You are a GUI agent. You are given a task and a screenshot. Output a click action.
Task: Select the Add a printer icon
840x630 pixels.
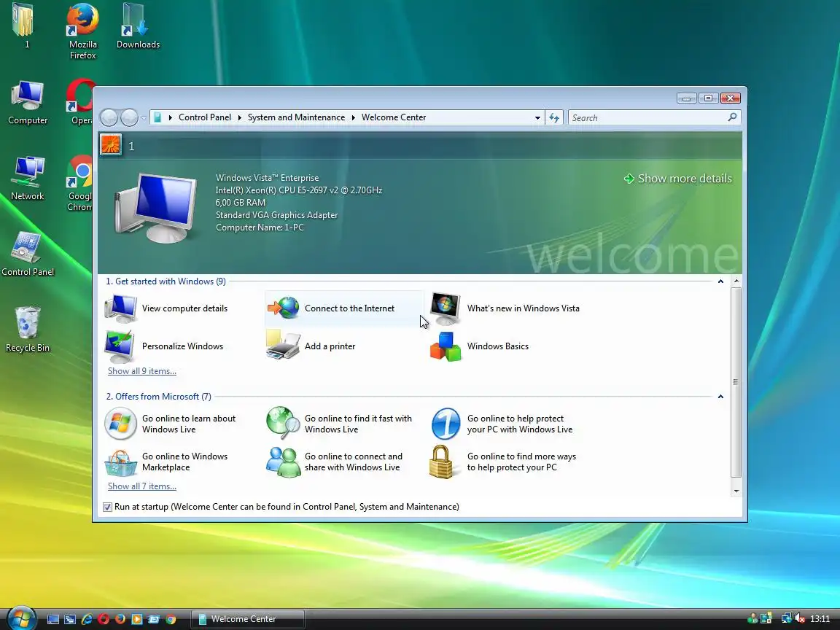pyautogui.click(x=283, y=345)
